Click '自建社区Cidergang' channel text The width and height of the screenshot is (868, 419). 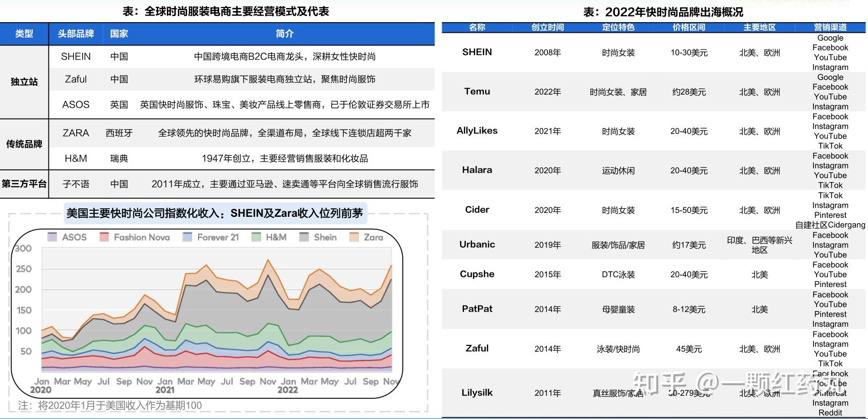click(x=830, y=225)
